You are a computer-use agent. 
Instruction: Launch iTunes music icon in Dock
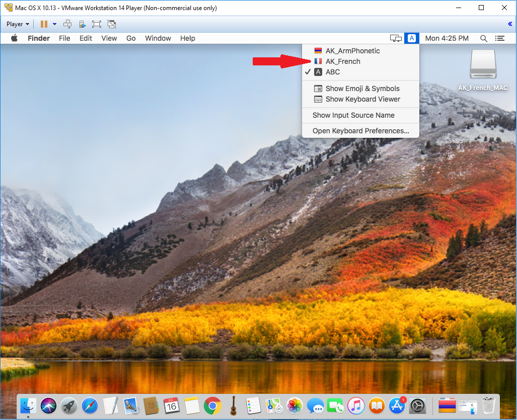pos(356,405)
